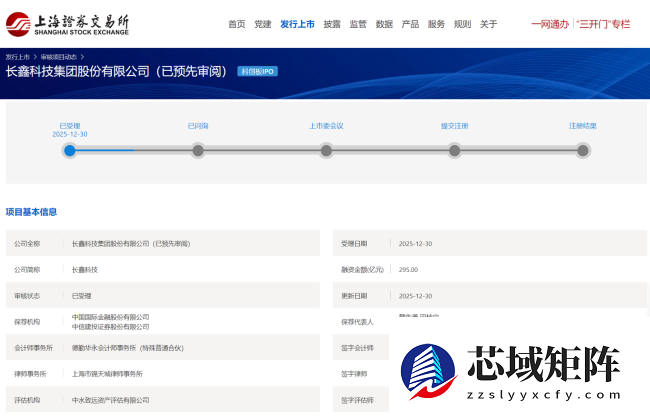Open the 产品 navigation item
Viewport: 650px width, 417px height.
[x=410, y=24]
